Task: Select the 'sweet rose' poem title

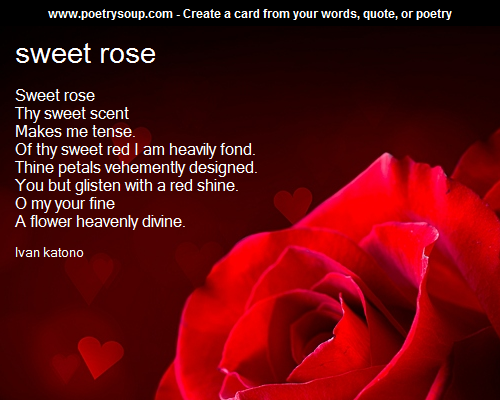Action: [x=85, y=53]
